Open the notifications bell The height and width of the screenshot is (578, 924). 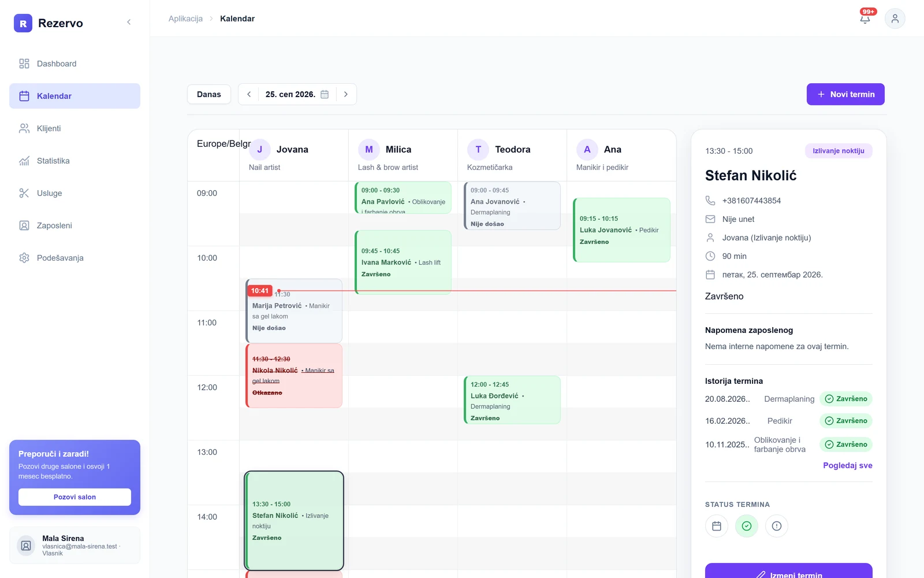click(x=865, y=18)
